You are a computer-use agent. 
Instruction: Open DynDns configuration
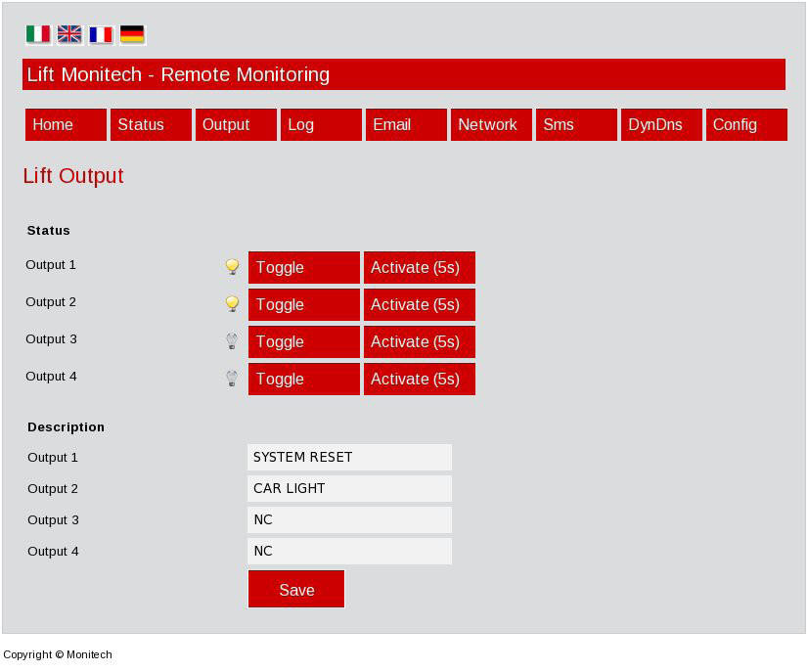pyautogui.click(x=661, y=124)
